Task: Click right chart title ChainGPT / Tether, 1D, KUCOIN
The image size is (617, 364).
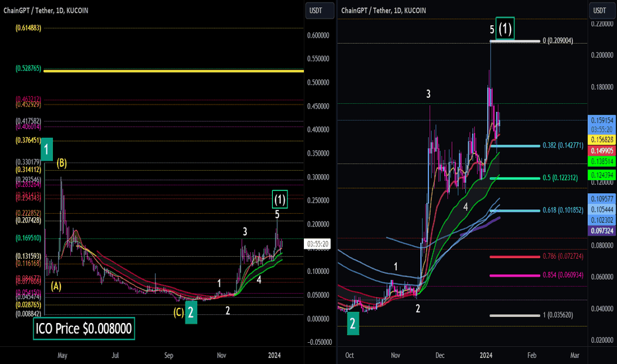Action: coord(383,11)
